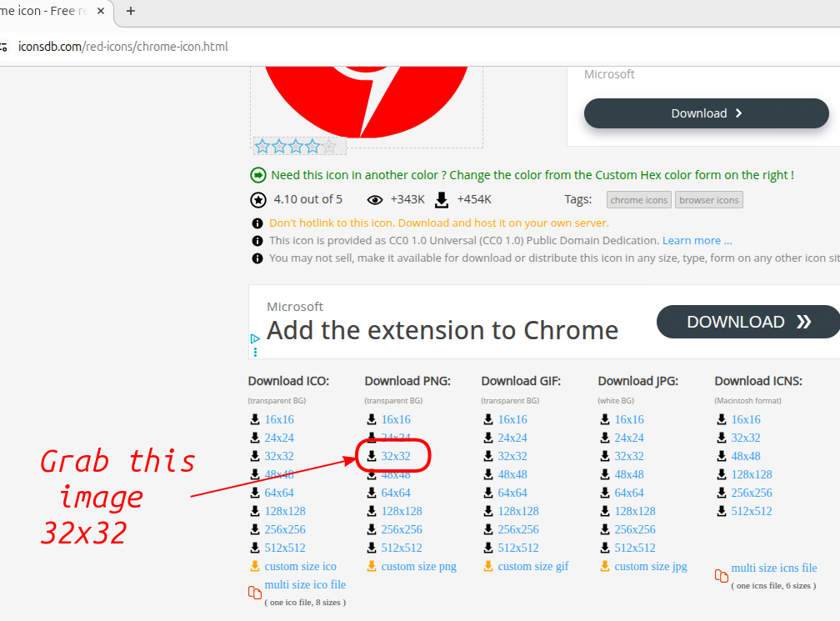This screenshot has height=621, width=840.
Task: Click the download icon beside ICO 16x16
Action: point(255,419)
